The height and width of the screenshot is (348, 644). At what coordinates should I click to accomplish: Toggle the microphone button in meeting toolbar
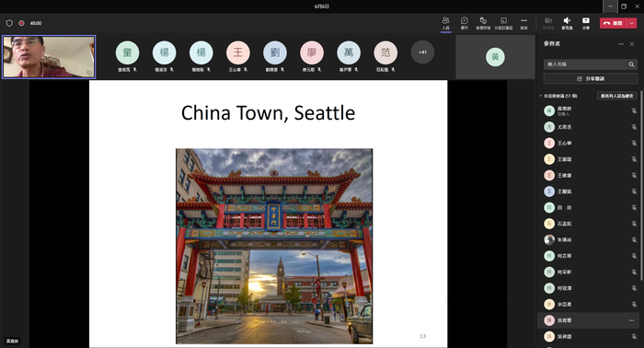click(x=567, y=23)
